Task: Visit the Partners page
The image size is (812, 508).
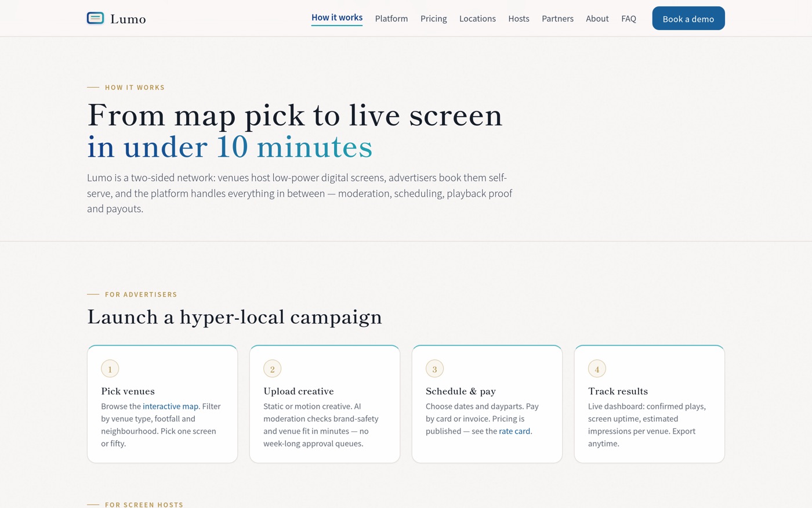Action: pyautogui.click(x=557, y=19)
